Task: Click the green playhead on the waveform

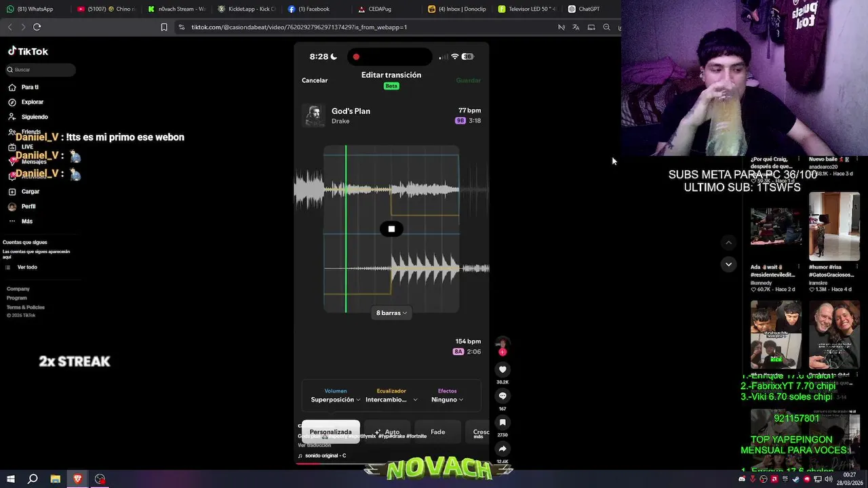Action: pyautogui.click(x=346, y=228)
